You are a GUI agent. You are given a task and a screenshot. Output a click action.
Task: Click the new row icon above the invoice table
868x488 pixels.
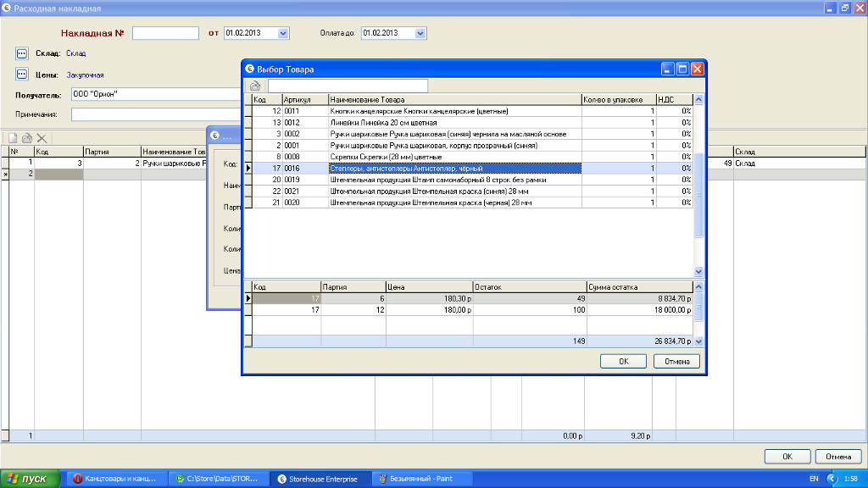coord(13,138)
